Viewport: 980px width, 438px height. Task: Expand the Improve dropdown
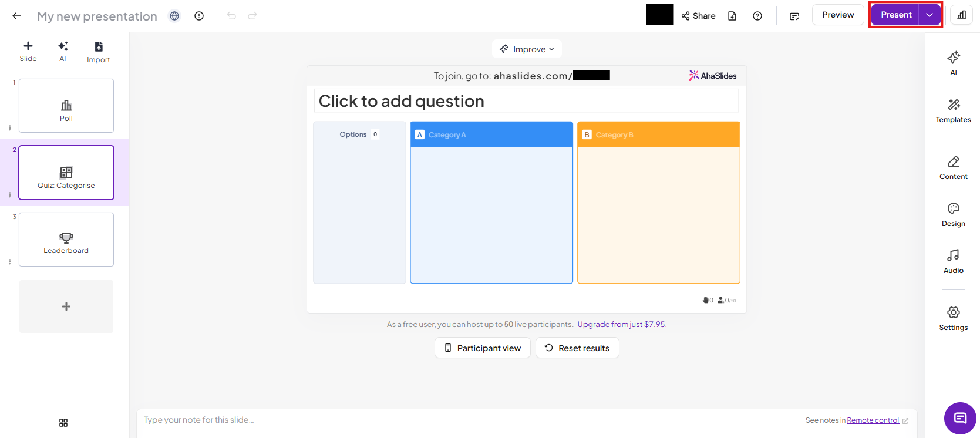(527, 49)
